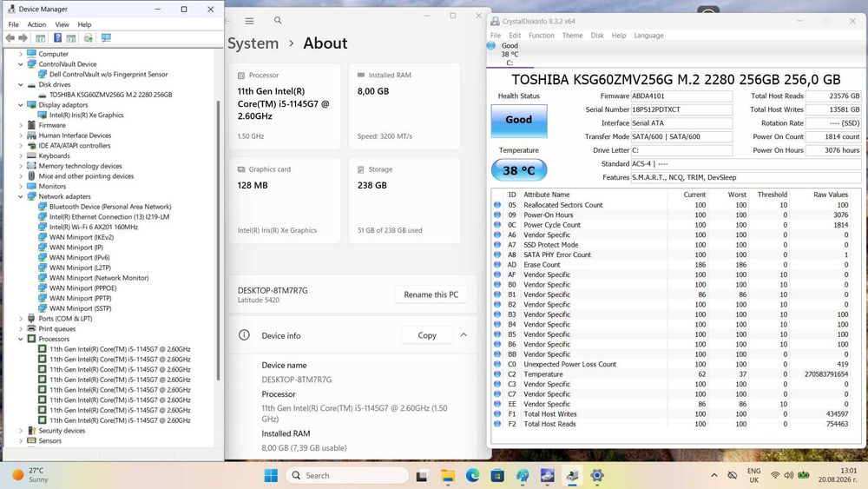Screen dimensions: 868x489
Task: Select Dell ControlVault w/o Fingerprint Sensor
Action: tap(108, 74)
